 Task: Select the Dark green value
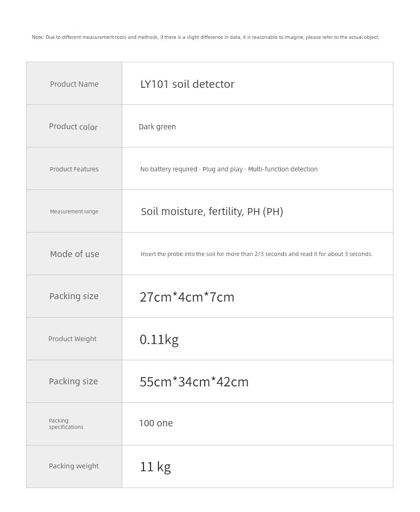tap(157, 127)
